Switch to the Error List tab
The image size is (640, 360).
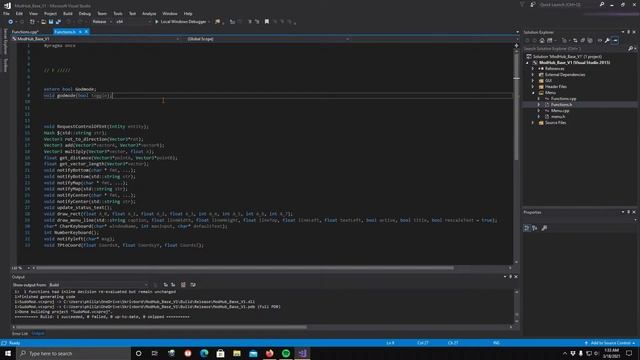[x=20, y=333]
